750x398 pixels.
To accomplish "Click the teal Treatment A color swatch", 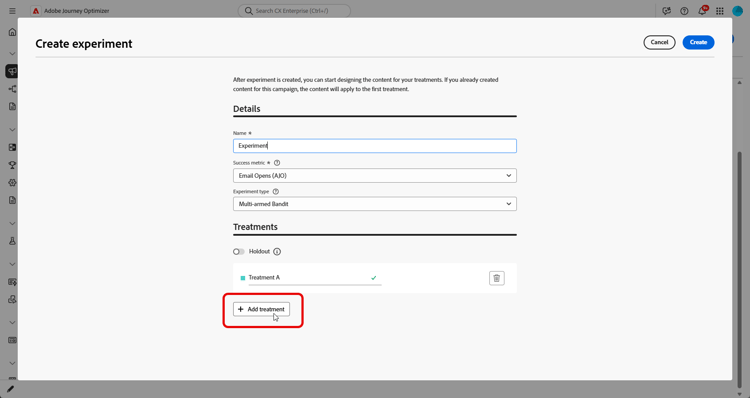I will pos(243,278).
